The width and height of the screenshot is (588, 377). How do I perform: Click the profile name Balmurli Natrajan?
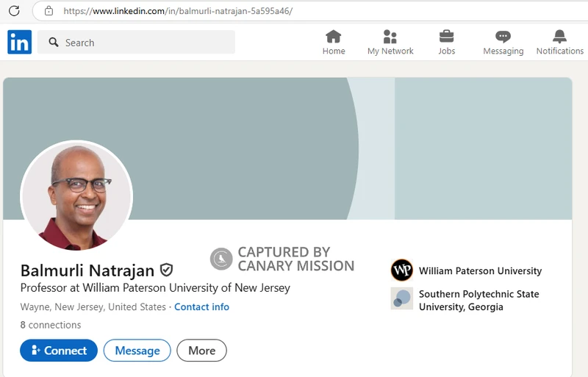[87, 270]
